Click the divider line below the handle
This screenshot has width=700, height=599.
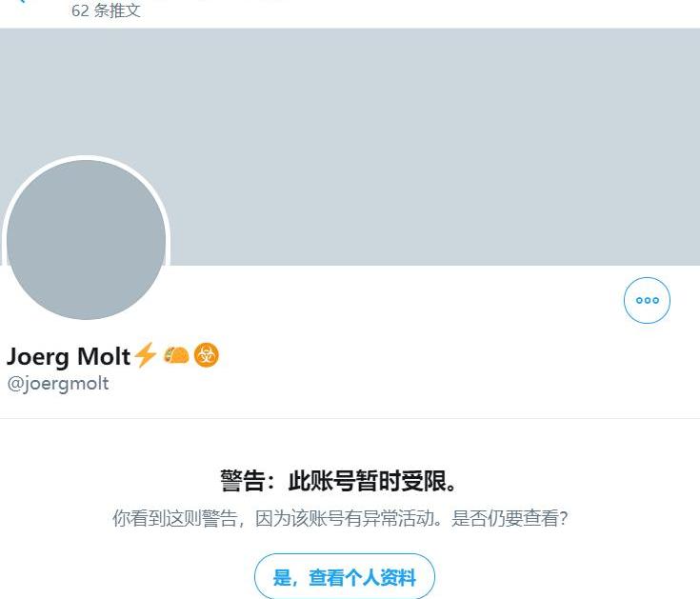pyautogui.click(x=350, y=419)
